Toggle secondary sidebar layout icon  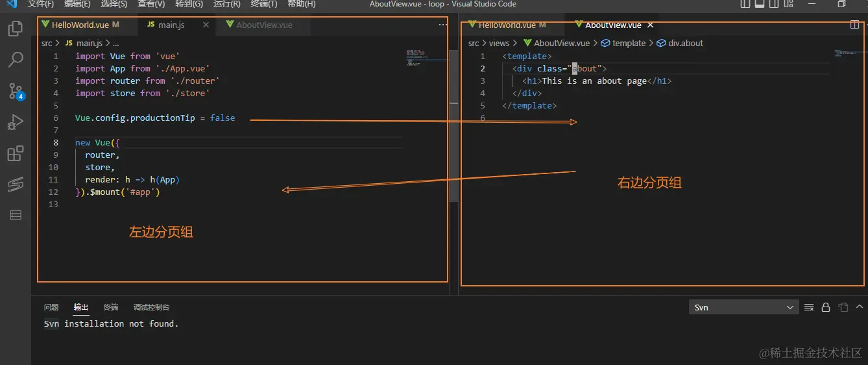click(775, 4)
